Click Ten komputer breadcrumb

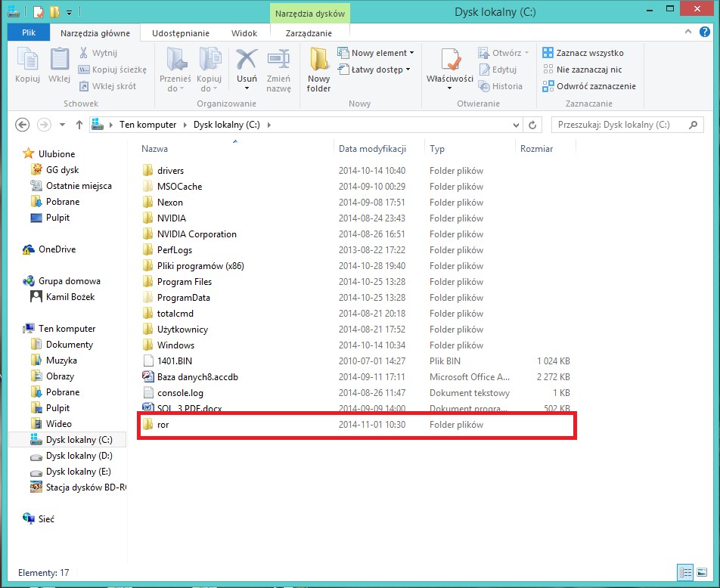[x=148, y=125]
